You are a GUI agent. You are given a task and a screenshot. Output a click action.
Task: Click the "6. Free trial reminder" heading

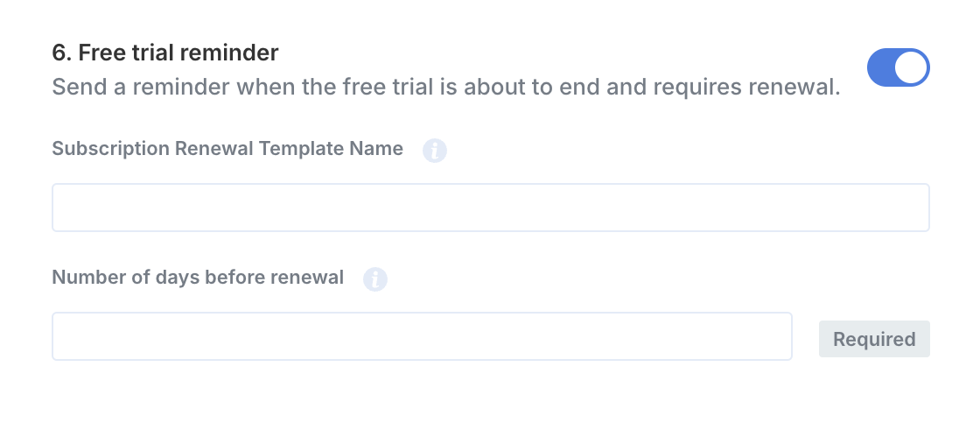pyautogui.click(x=165, y=53)
